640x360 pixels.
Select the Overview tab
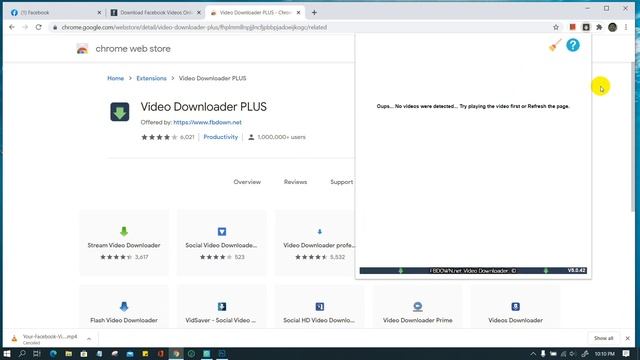coord(247,182)
